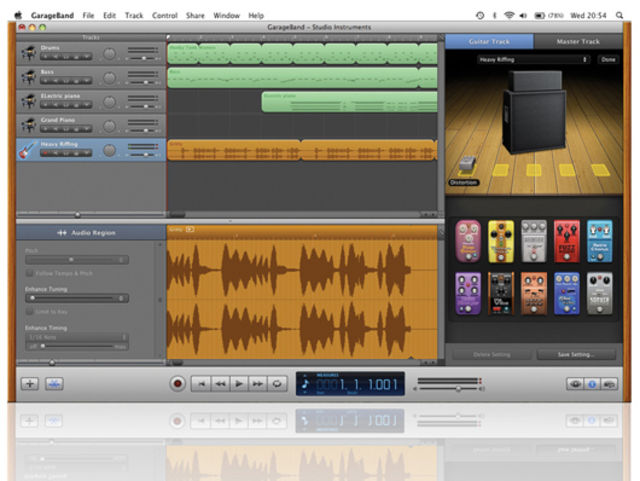
Task: Show automation for Heavy Riffing track
Action: coord(87,154)
